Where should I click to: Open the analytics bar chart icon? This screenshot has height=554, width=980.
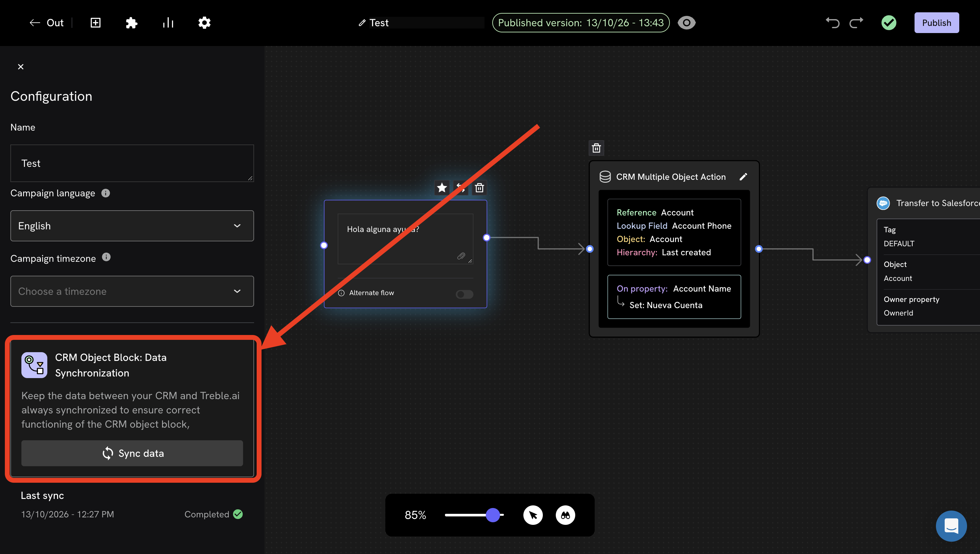coord(168,23)
